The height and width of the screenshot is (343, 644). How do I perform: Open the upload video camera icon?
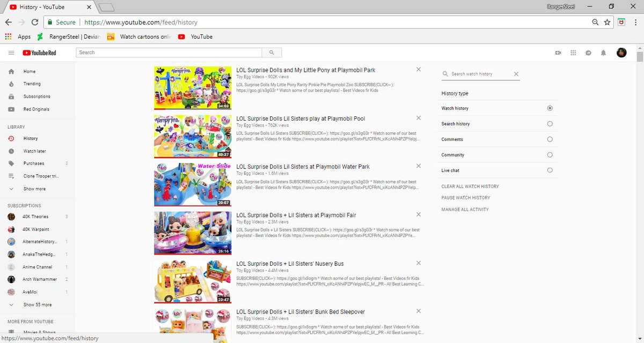558,53
